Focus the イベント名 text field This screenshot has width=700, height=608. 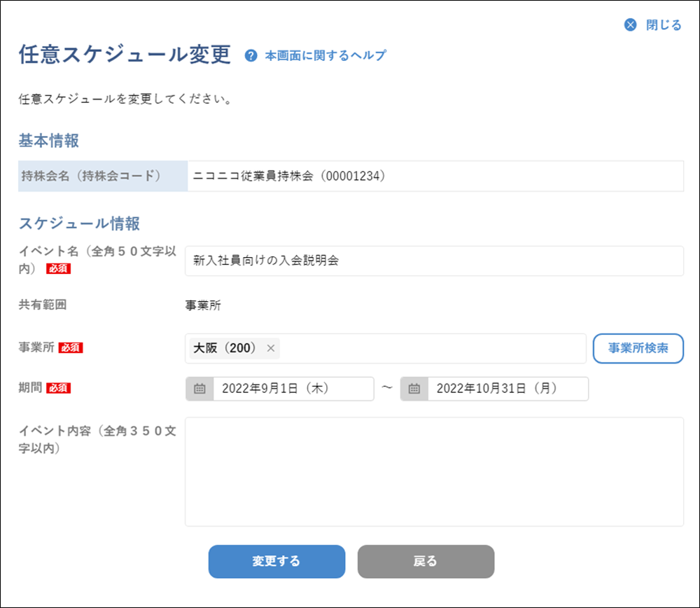[434, 261]
